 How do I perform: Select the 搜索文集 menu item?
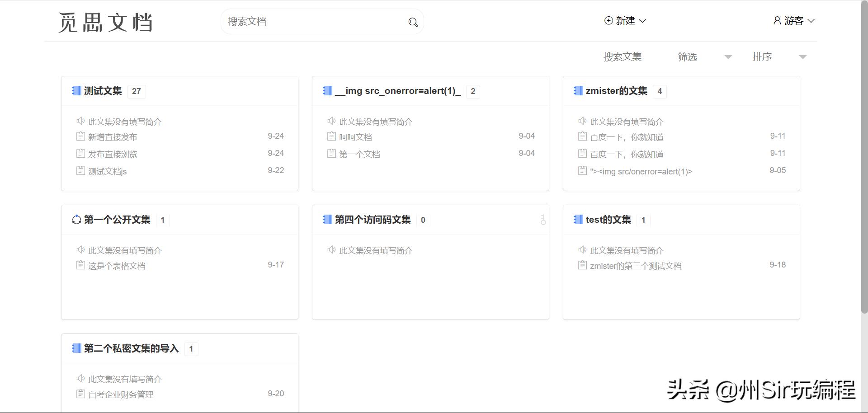point(623,56)
